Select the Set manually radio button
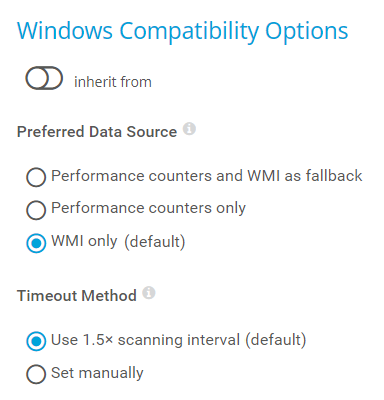Viewport: 384px width, 400px height. pos(36,374)
